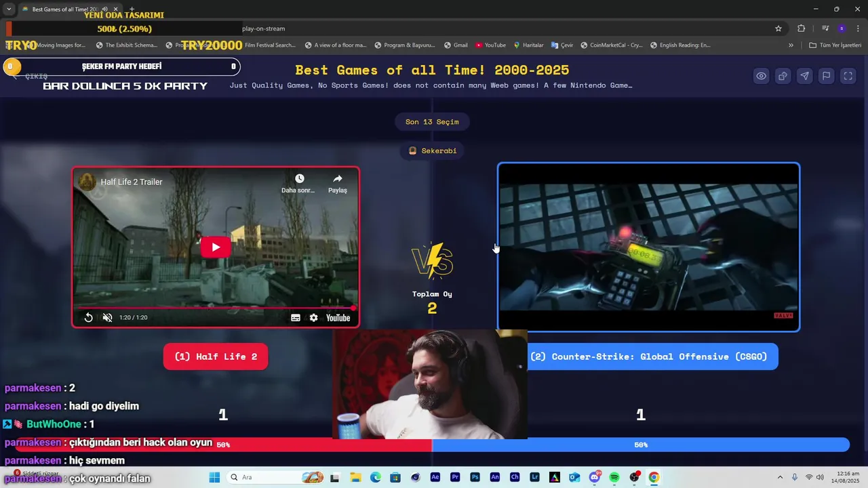Expand the tab search dropdown arrow
This screenshot has width=868, height=488.
pyautogui.click(x=8, y=9)
